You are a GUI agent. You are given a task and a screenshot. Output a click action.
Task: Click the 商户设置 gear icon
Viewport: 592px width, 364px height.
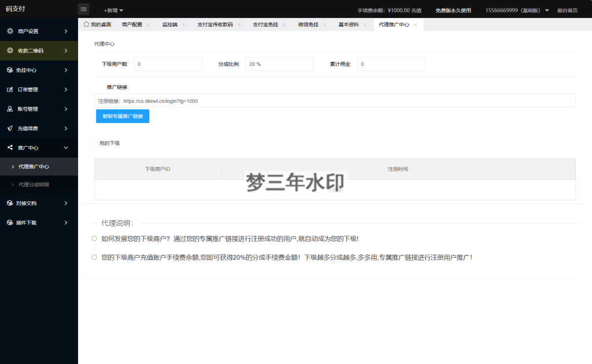[x=10, y=31]
